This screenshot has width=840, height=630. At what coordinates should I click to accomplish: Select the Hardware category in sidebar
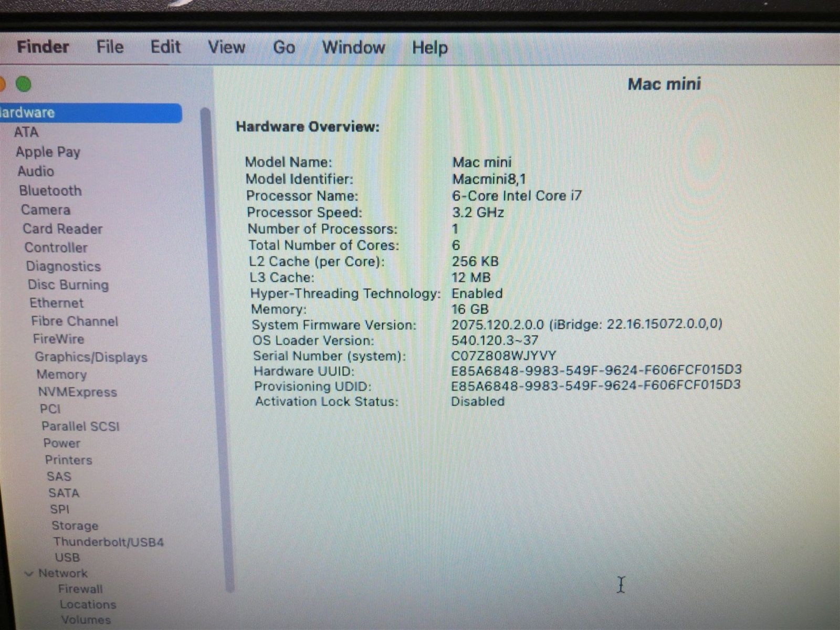(91, 113)
